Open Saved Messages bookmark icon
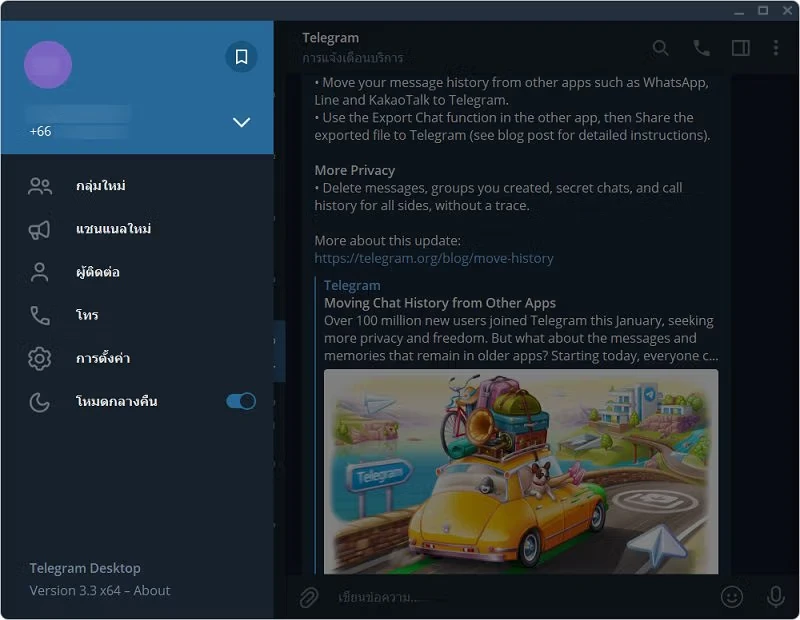Image resolution: width=800 pixels, height=620 pixels. pyautogui.click(x=241, y=57)
